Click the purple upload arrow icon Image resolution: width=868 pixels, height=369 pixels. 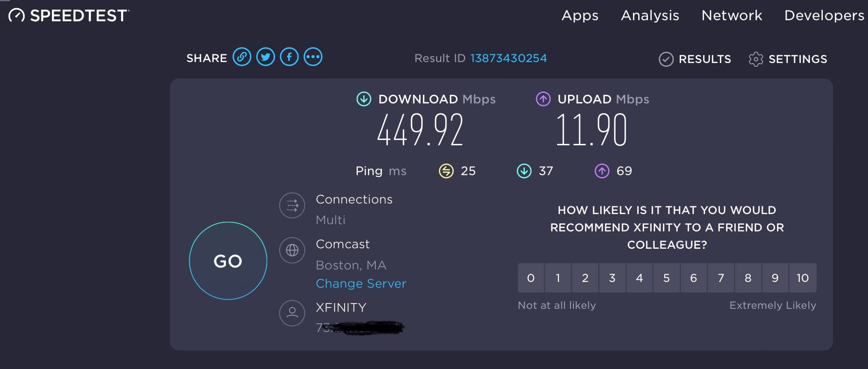(543, 100)
